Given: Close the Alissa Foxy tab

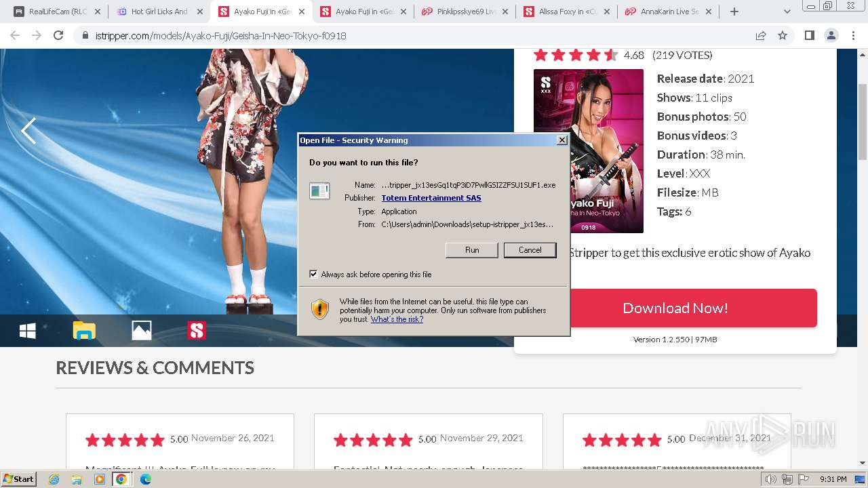Looking at the screenshot, I should [606, 12].
